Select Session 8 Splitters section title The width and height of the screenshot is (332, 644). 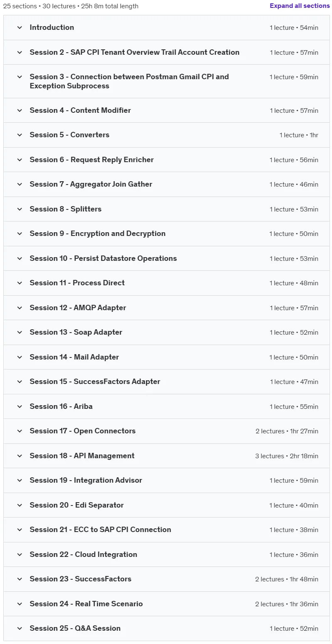(66, 209)
